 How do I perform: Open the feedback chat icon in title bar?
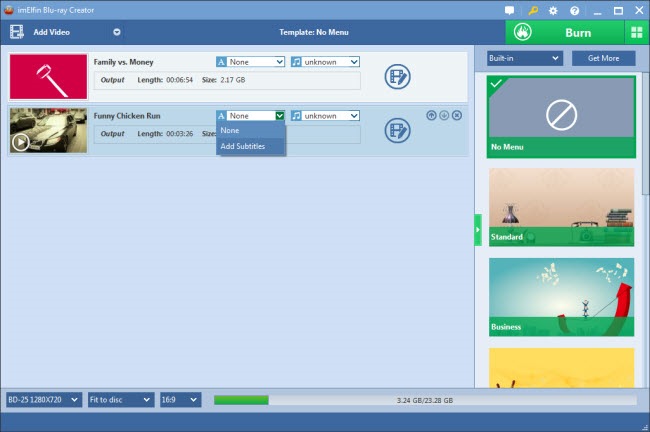[x=509, y=10]
